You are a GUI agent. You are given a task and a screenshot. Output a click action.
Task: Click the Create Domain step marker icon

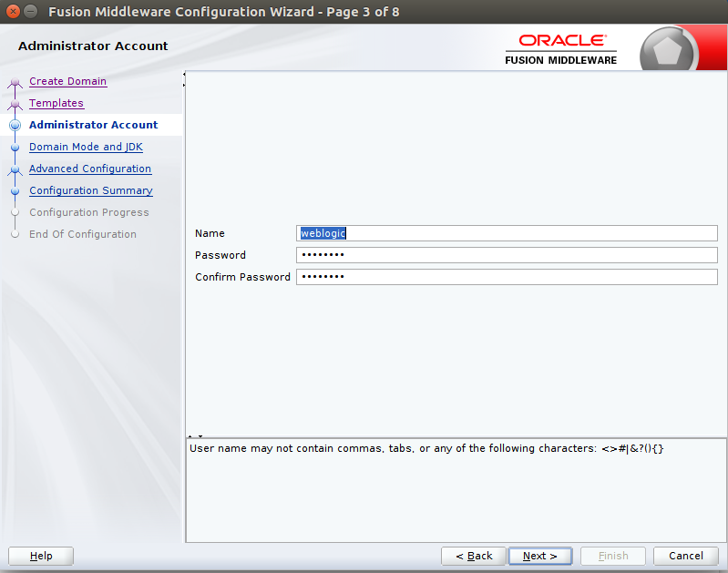coord(15,82)
